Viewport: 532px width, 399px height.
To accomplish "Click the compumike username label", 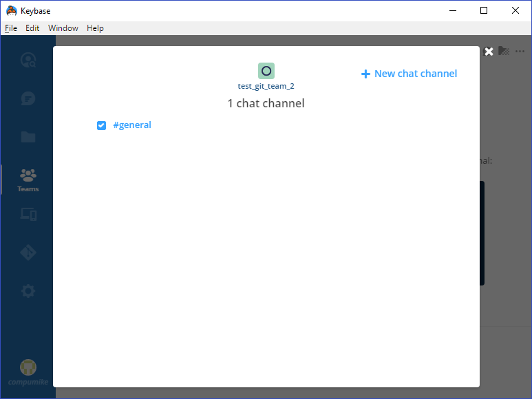I will 28,382.
